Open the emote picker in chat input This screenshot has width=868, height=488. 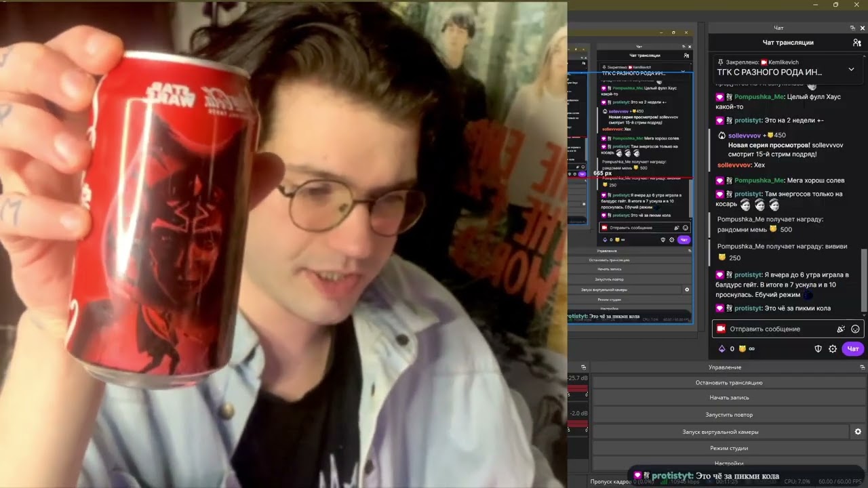pyautogui.click(x=855, y=329)
